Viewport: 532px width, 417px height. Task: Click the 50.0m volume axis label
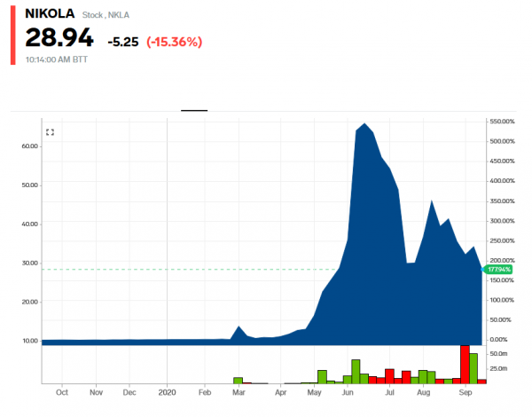(498, 354)
